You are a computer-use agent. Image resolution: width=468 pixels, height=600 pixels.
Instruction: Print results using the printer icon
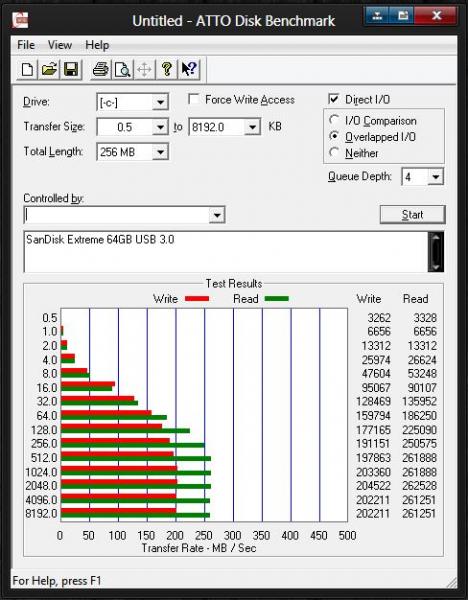(101, 69)
